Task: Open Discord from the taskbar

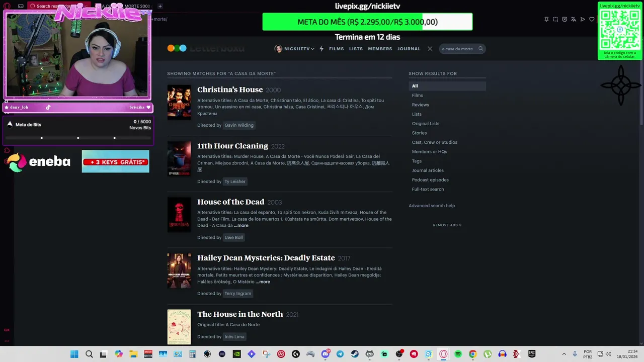Action: 326,354
